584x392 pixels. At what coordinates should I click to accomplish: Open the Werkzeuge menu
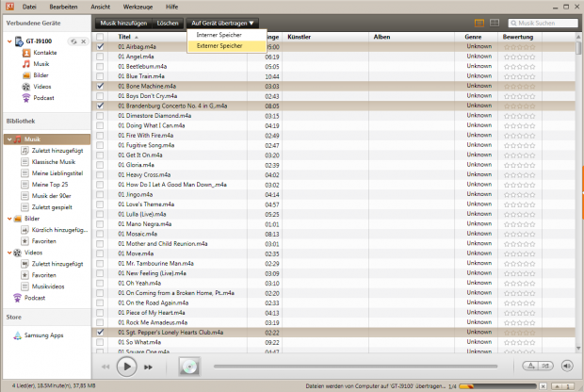[138, 7]
